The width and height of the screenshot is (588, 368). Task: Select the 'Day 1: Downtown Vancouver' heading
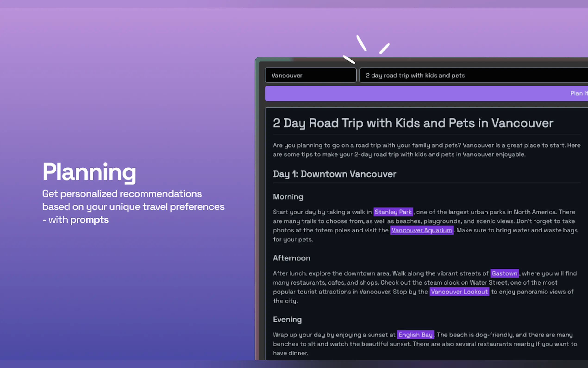[x=335, y=174]
